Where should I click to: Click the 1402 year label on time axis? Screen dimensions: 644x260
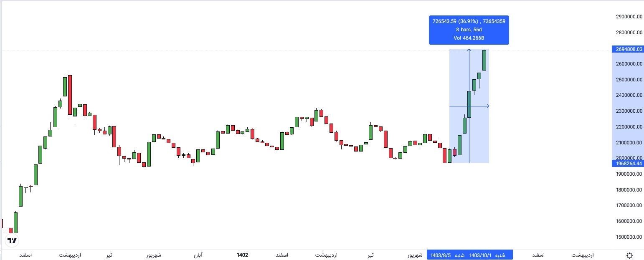coord(242,255)
